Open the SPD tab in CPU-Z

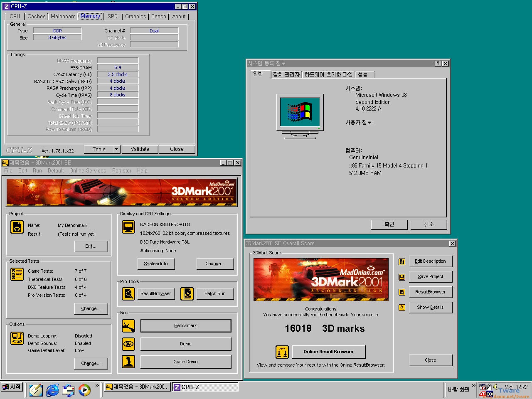pyautogui.click(x=113, y=17)
